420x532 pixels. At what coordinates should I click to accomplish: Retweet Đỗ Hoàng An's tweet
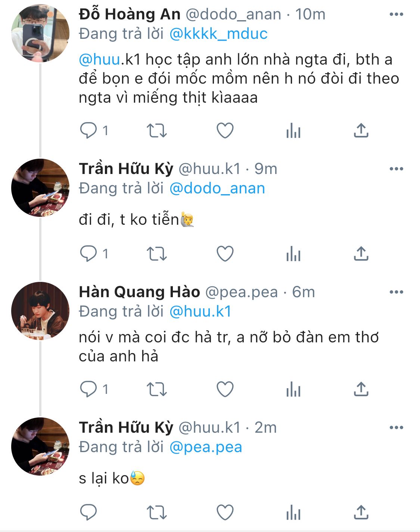click(156, 131)
